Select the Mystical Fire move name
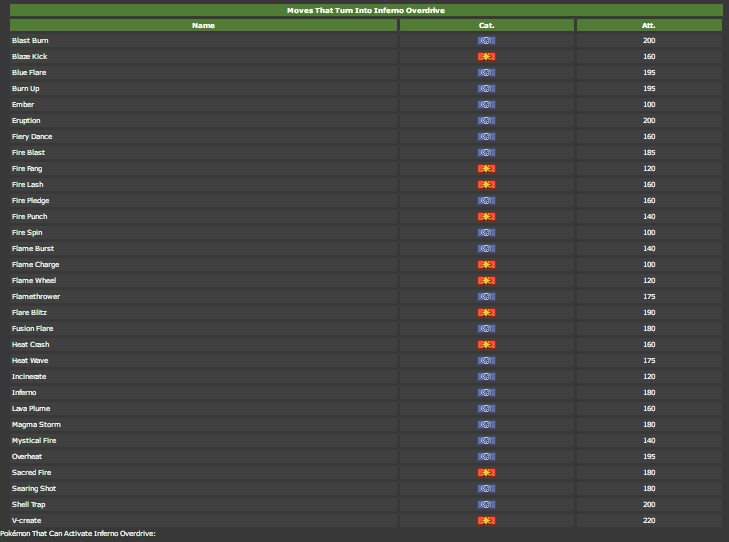The width and height of the screenshot is (729, 542). coord(34,441)
